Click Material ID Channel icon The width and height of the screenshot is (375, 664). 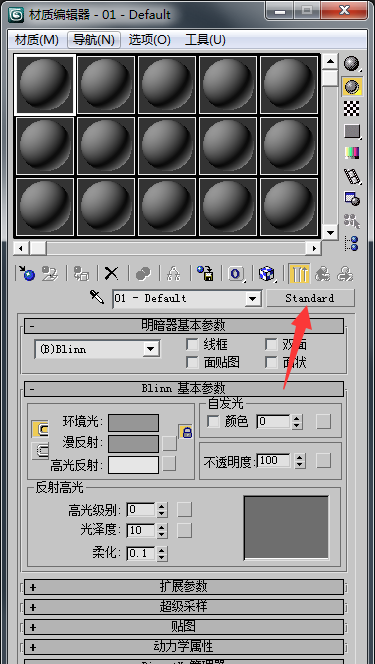coord(236,274)
